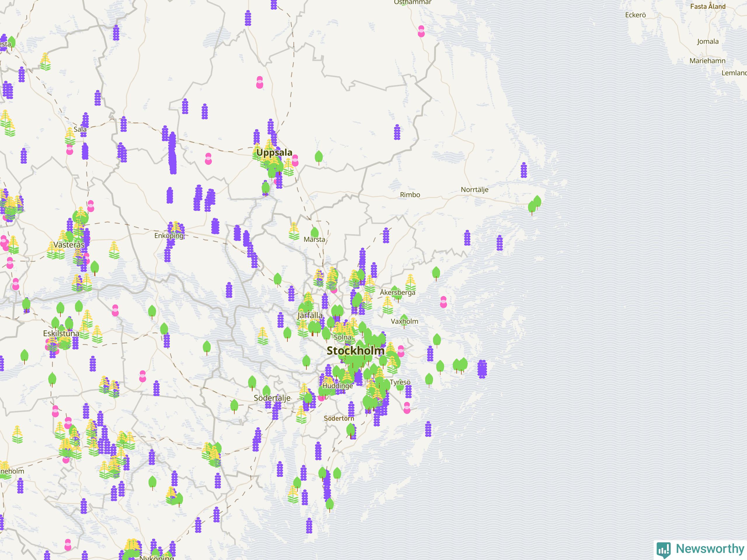
Task: Click the Åkersberga label
Action: point(397,292)
